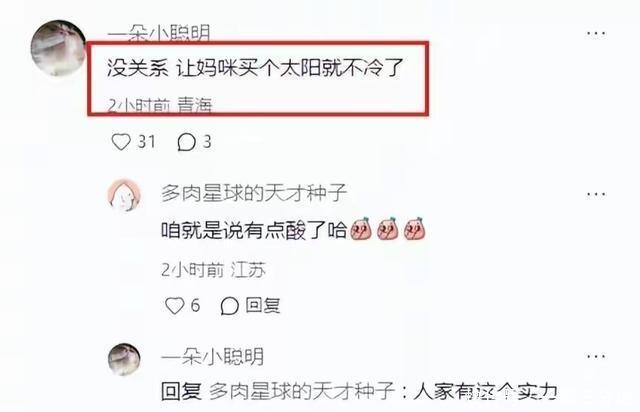Viewport: 640px width, 412px height.
Task: Open more options for bottom 一朵小聪明 reply
Action: 596,356
